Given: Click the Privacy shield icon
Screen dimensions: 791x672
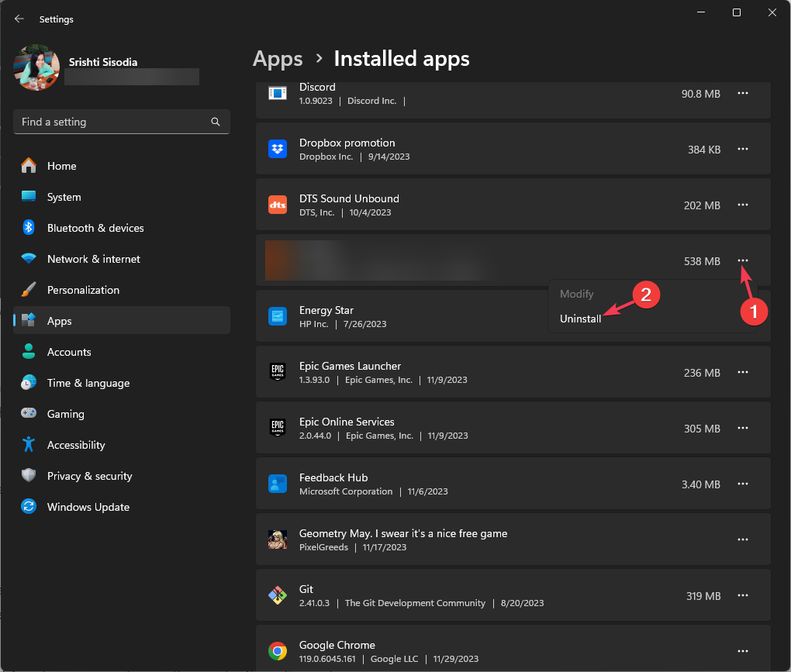Looking at the screenshot, I should 29,475.
